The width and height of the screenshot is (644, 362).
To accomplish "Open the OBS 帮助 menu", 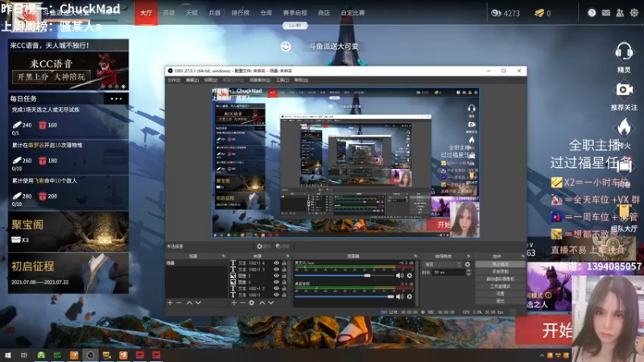I will click(300, 80).
